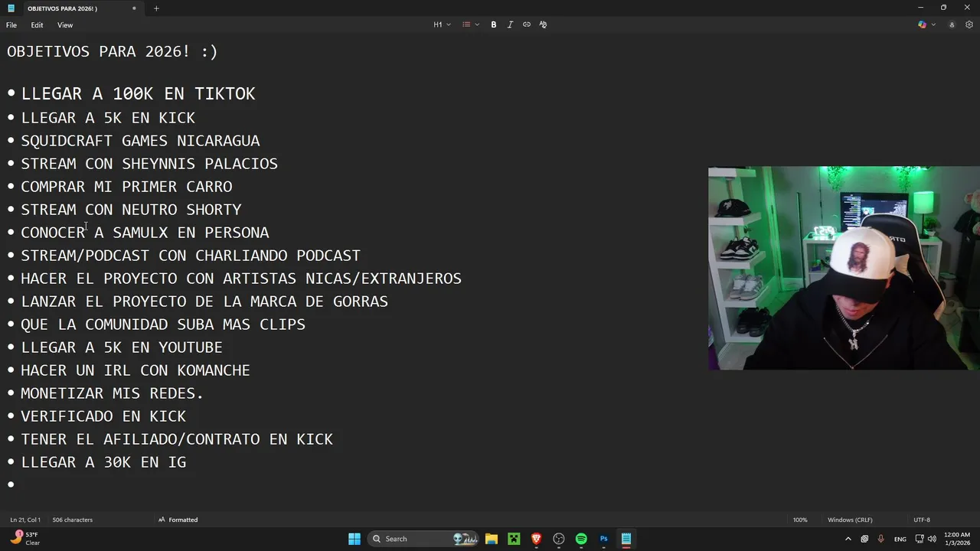This screenshot has height=551, width=980.
Task: Open the clock showing 12:00 AM 1/3/2026
Action: click(x=957, y=539)
